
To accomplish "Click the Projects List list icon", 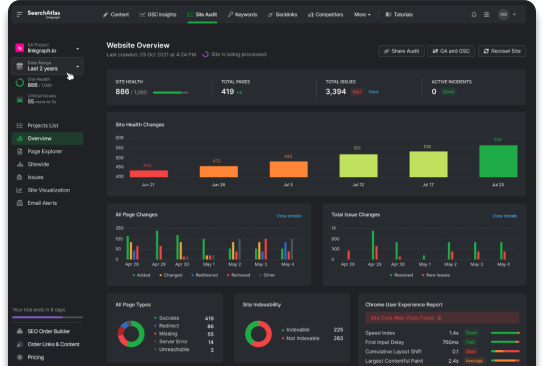I will 20,126.
